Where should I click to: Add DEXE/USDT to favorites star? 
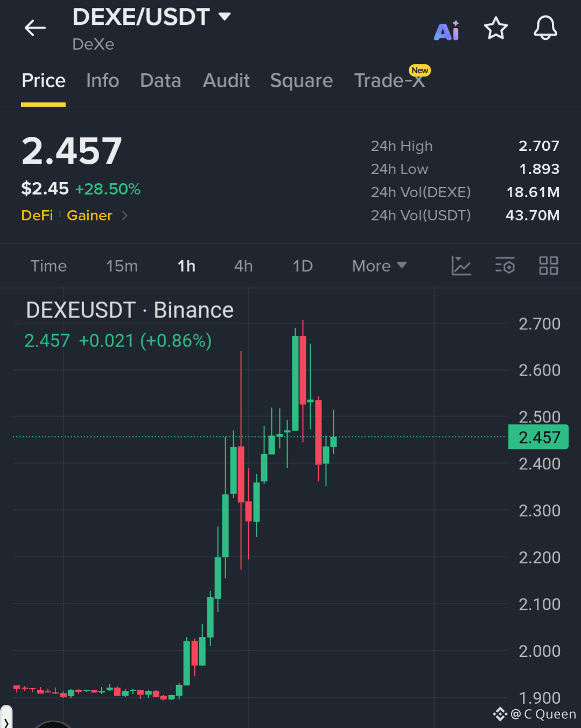pyautogui.click(x=496, y=28)
